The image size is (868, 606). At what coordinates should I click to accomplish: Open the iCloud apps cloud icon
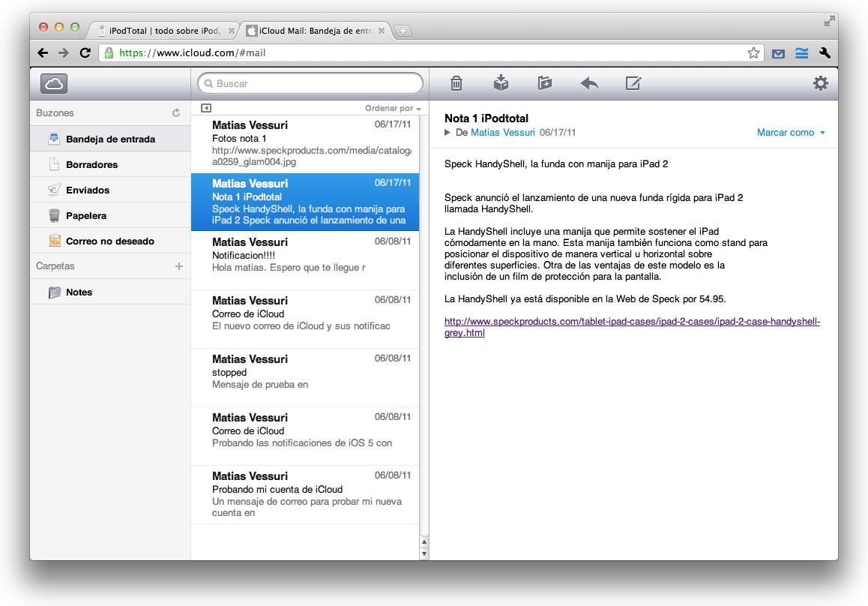click(54, 84)
